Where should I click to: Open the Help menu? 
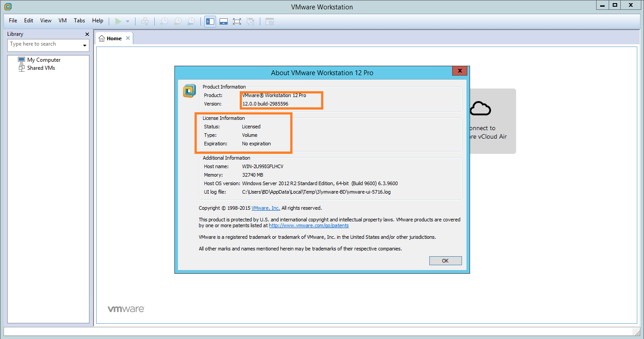tap(97, 21)
